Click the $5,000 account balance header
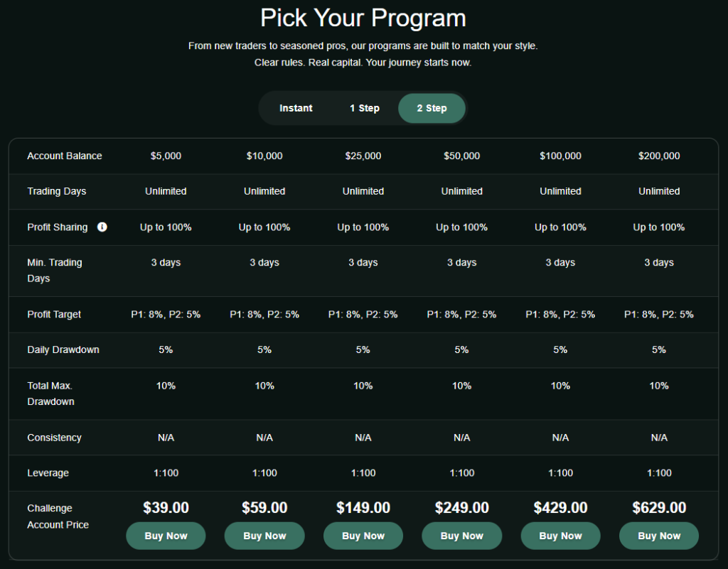728x569 pixels. [166, 156]
